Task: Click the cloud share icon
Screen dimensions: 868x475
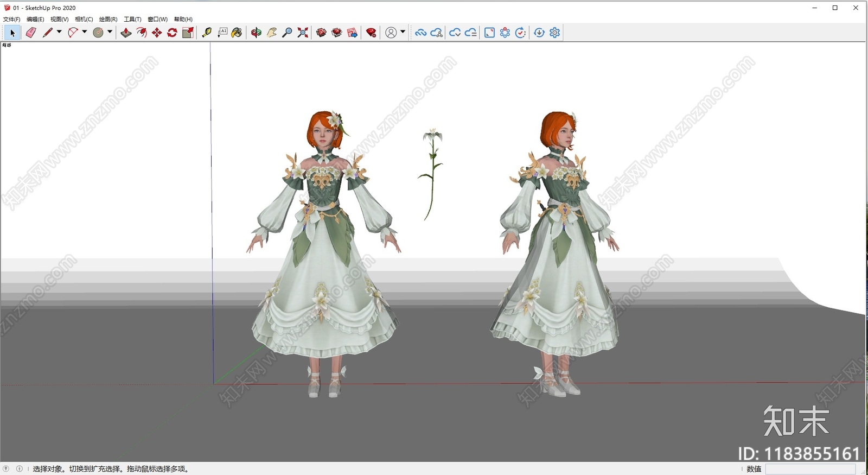Action: [x=436, y=33]
